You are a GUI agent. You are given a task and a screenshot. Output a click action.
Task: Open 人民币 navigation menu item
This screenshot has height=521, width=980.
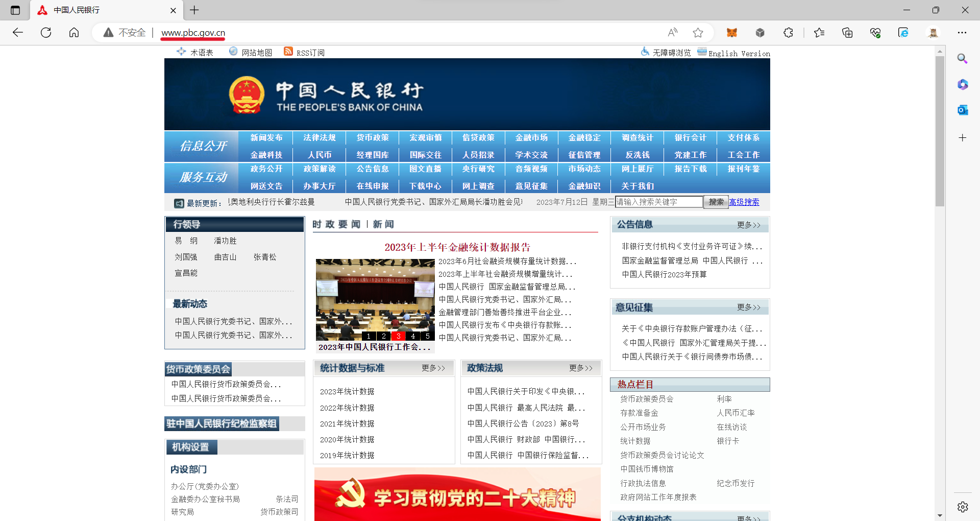320,155
